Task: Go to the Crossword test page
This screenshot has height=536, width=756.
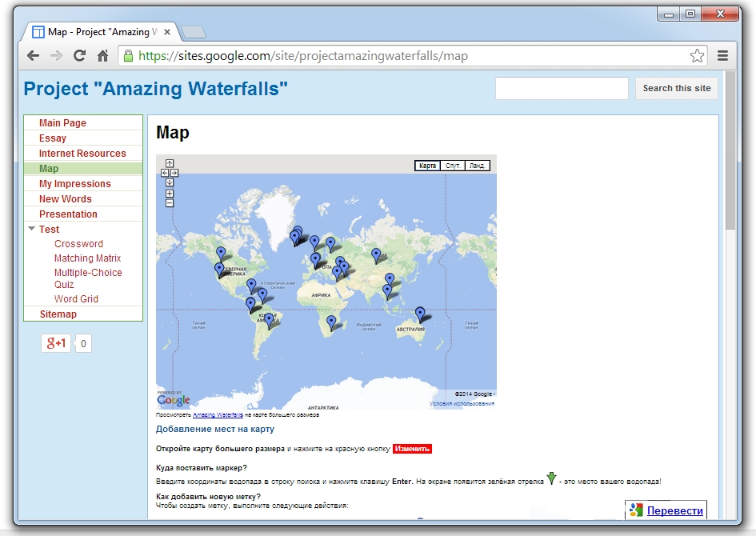Action: click(78, 244)
